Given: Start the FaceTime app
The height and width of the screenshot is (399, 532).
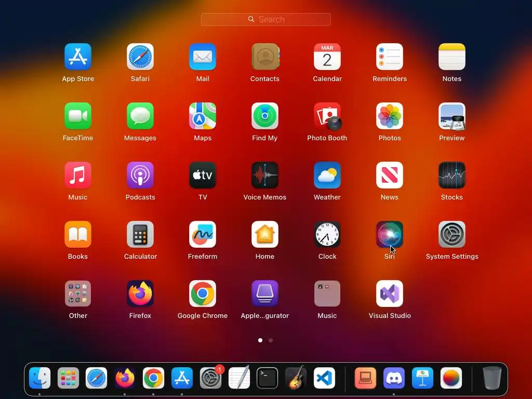Looking at the screenshot, I should pyautogui.click(x=78, y=116).
